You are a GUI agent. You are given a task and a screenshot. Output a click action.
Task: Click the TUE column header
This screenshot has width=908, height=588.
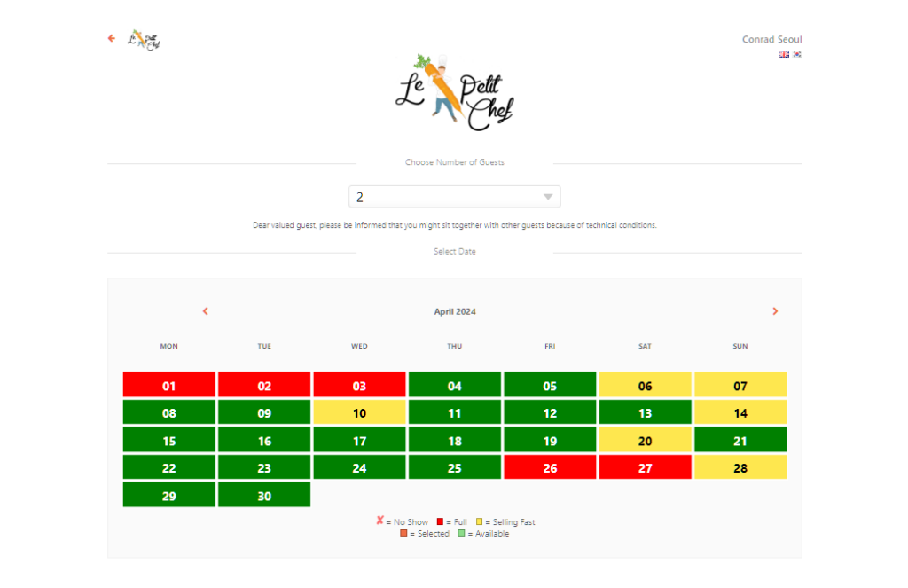click(264, 346)
